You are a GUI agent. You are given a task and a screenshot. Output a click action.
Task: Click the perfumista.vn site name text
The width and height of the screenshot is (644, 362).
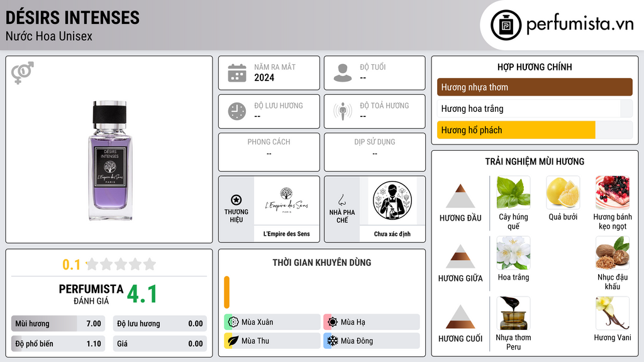tap(580, 25)
